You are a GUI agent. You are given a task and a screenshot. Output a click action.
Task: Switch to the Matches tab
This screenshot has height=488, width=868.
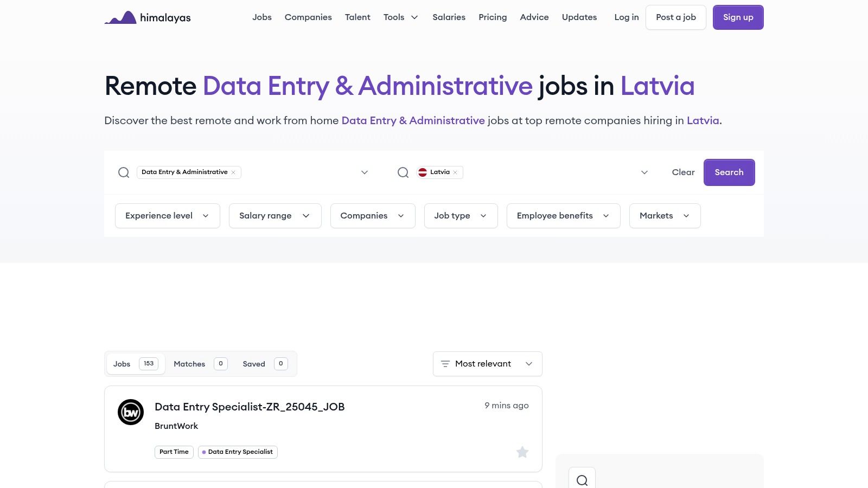[x=200, y=364]
